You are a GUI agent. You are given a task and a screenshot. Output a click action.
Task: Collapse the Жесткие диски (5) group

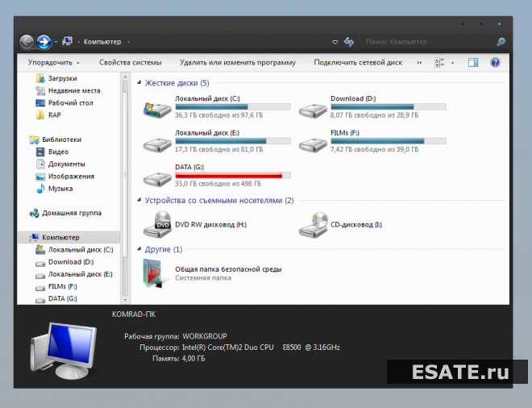coord(139,82)
